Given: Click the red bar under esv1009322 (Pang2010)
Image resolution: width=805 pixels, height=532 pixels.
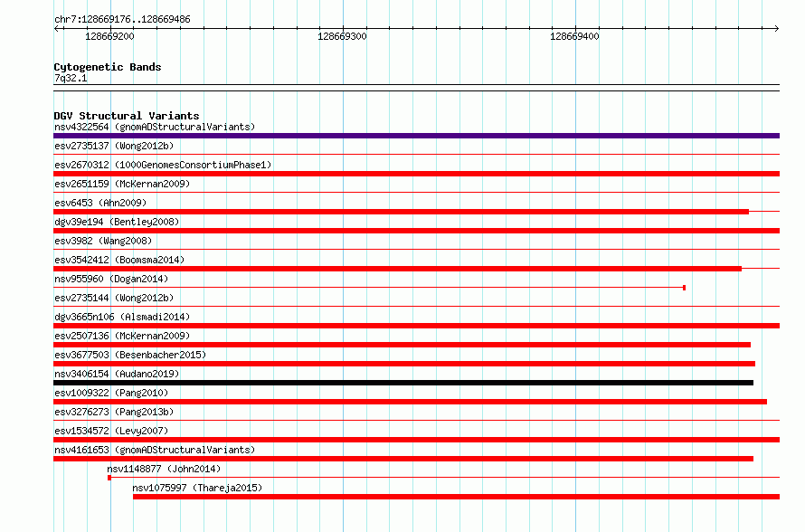Looking at the screenshot, I should tap(411, 402).
